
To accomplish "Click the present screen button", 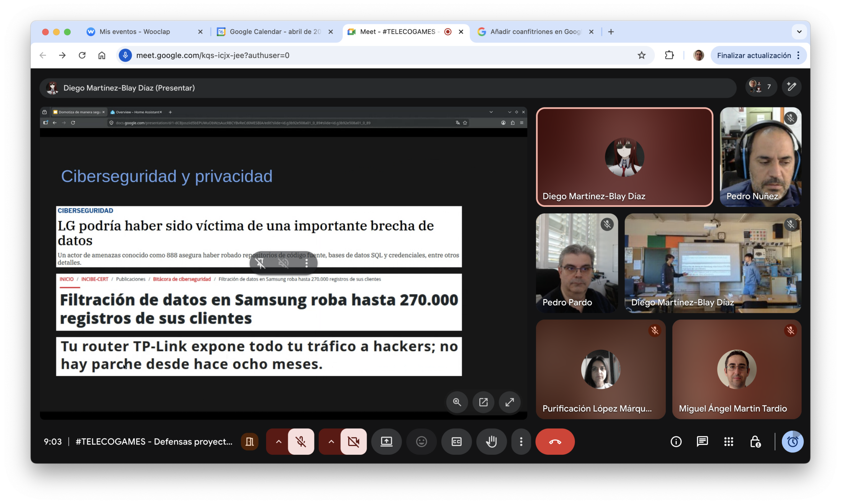I will 386,442.
